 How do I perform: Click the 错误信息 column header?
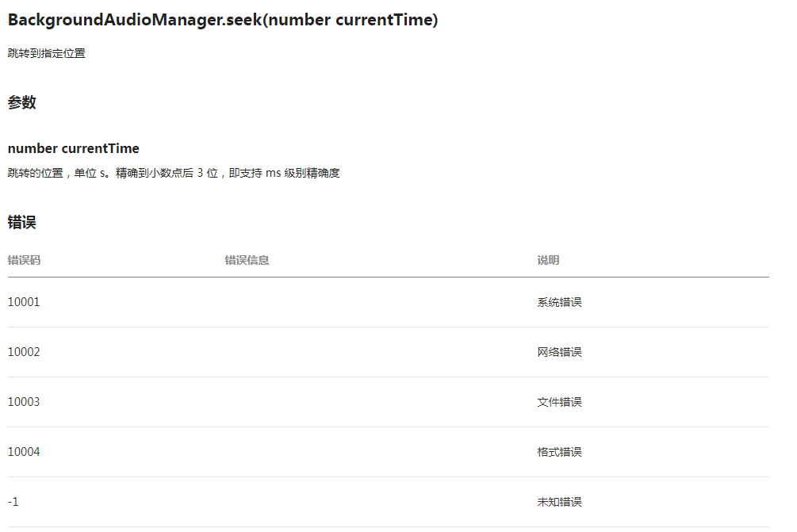tap(247, 260)
